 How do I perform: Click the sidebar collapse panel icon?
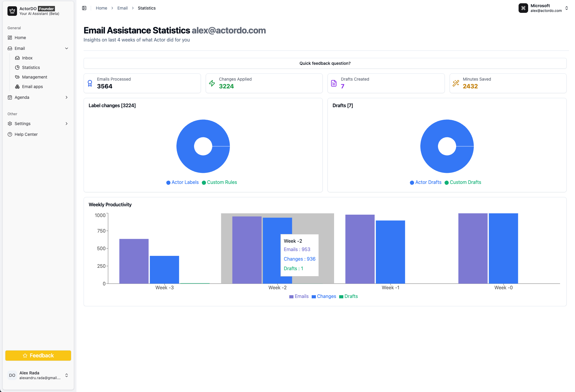click(x=84, y=8)
